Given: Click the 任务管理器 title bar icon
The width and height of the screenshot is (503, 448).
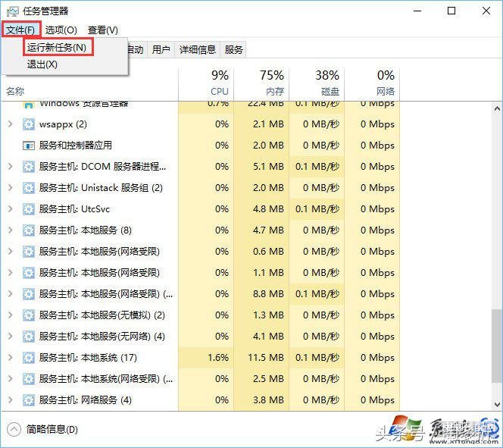Looking at the screenshot, I should (12, 11).
